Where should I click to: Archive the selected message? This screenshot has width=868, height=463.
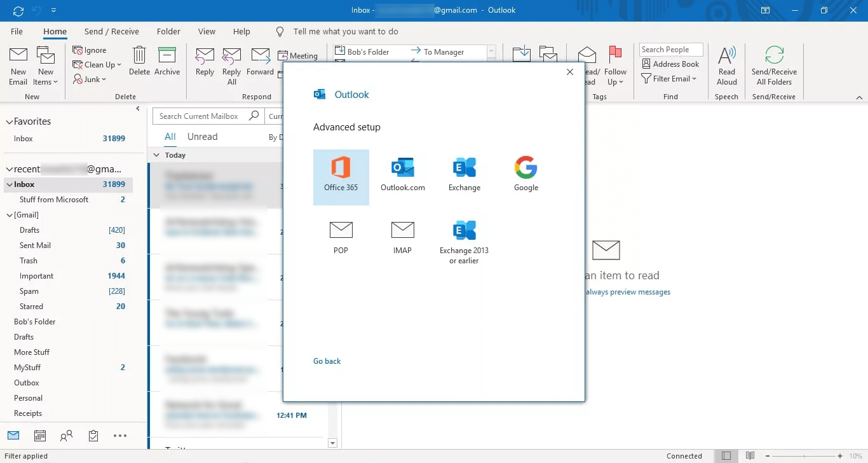[x=167, y=61]
